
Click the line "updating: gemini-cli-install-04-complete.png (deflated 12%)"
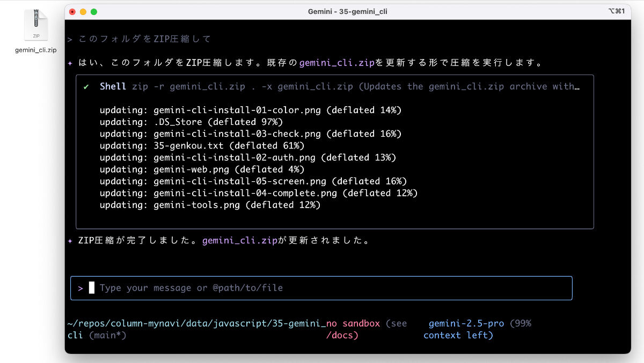[x=259, y=193]
